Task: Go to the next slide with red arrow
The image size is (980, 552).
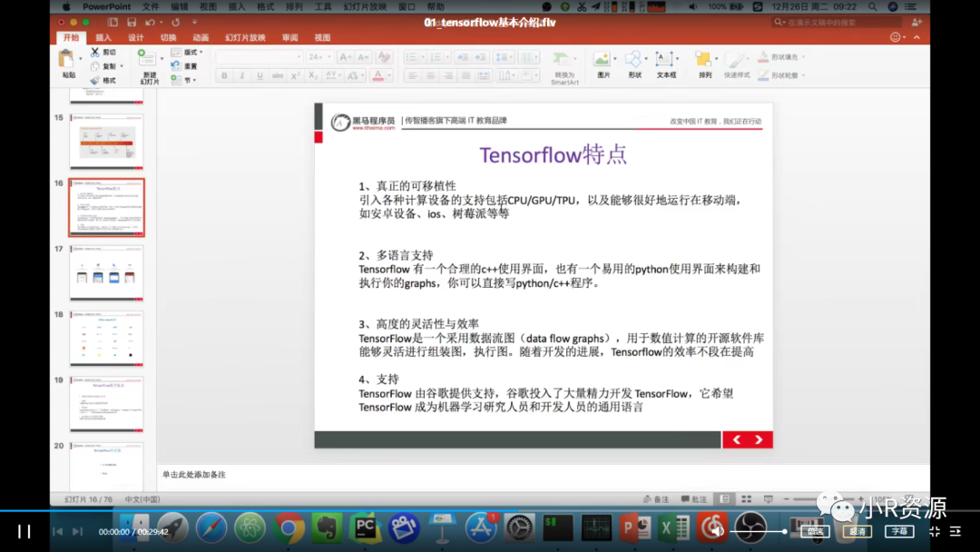Action: [759, 440]
